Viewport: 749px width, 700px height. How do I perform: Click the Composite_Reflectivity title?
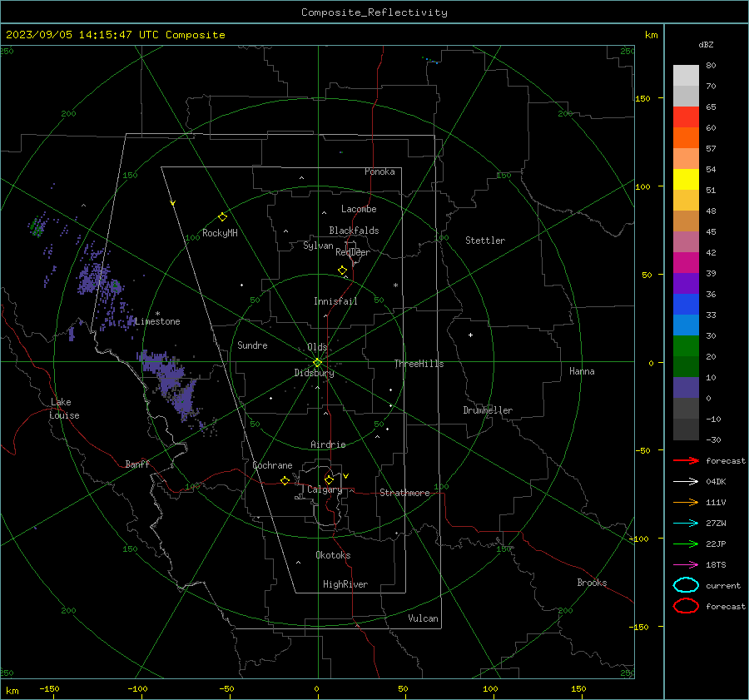[x=374, y=12]
